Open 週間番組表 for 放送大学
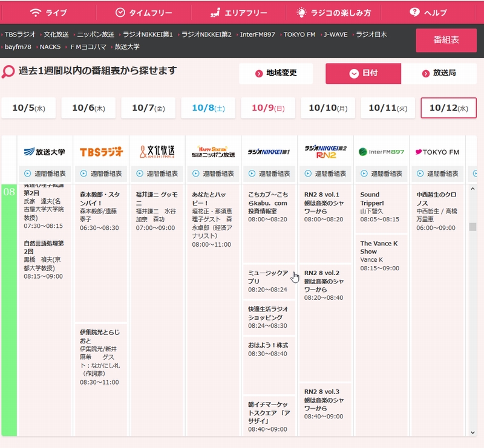 pos(45,174)
